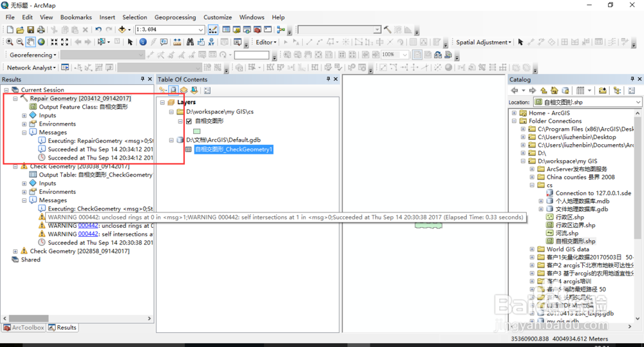Open the Catalog Location dropdown
Image resolution: width=644 pixels, height=347 pixels.
coord(638,102)
